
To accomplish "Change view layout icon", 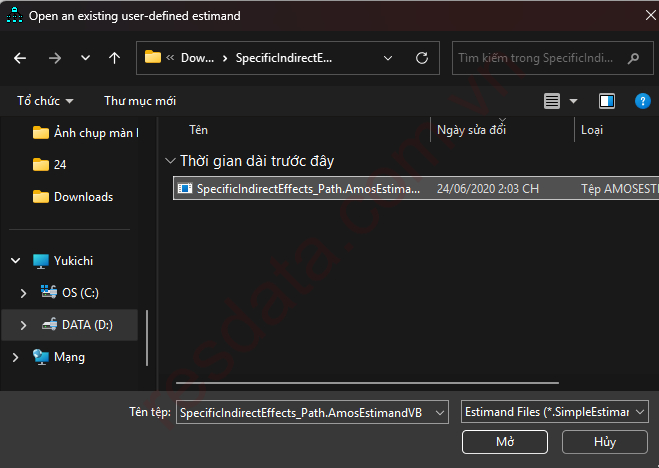I will [x=552, y=101].
